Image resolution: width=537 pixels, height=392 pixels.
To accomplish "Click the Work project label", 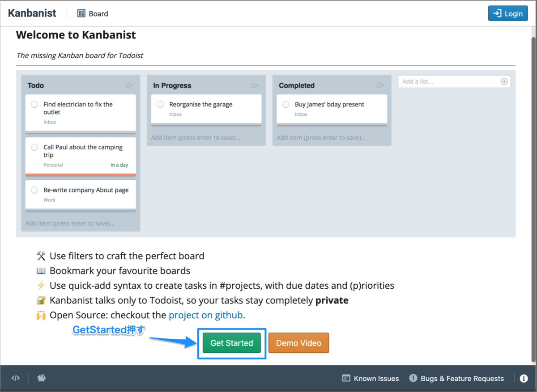I will pos(50,200).
